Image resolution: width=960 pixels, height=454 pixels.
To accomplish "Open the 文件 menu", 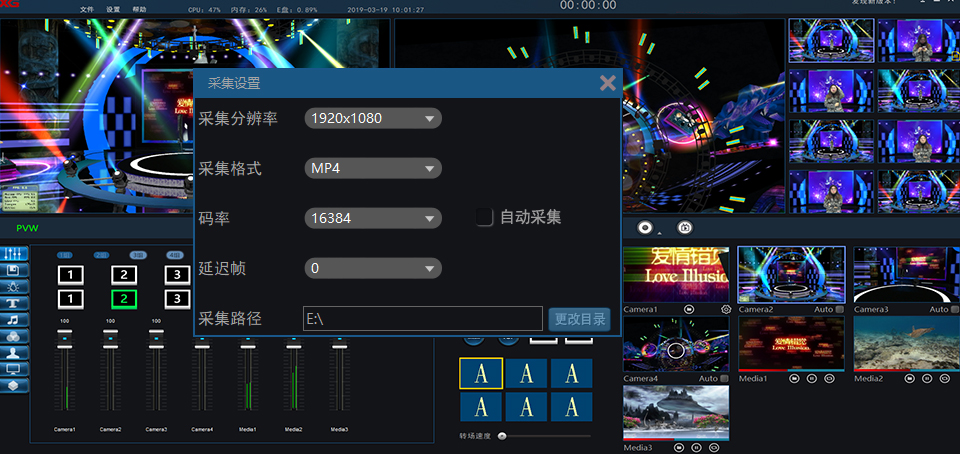I will click(87, 9).
